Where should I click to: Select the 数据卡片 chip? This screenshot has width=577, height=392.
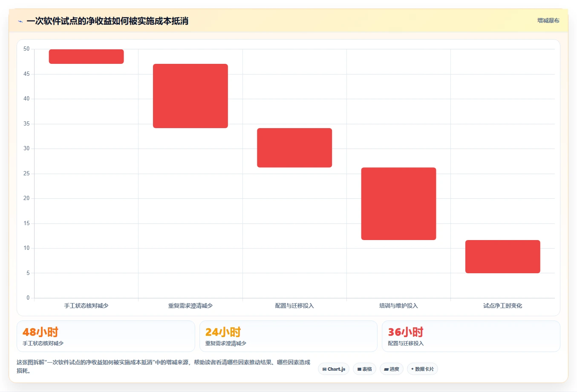point(422,369)
